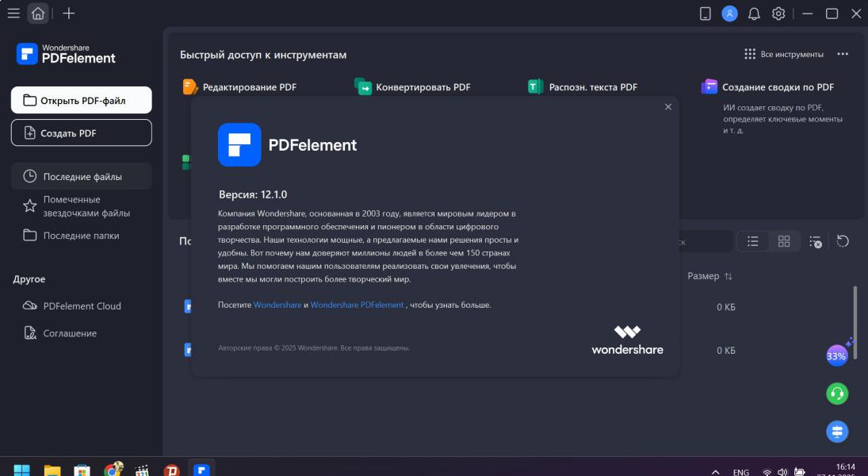
Task: Click the 33% progress badge
Action: click(x=836, y=356)
